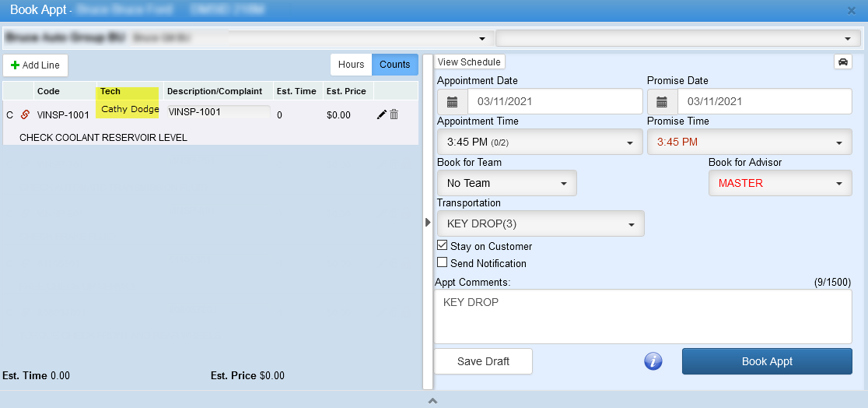868x408 pixels.
Task: Click the blue info icon
Action: coord(653,361)
